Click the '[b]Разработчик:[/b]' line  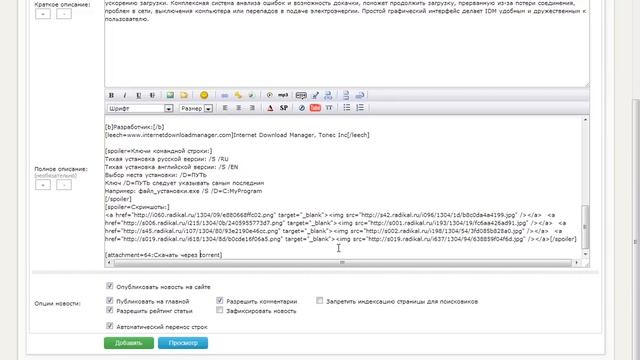(x=134, y=127)
